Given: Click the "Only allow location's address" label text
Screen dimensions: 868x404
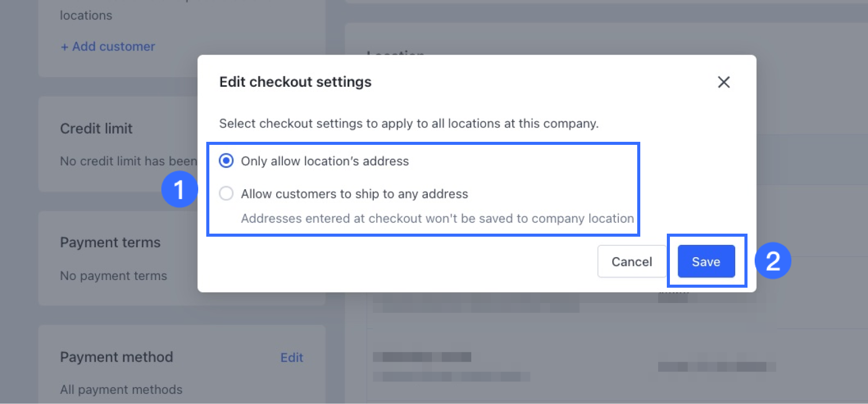Looking at the screenshot, I should [x=325, y=161].
